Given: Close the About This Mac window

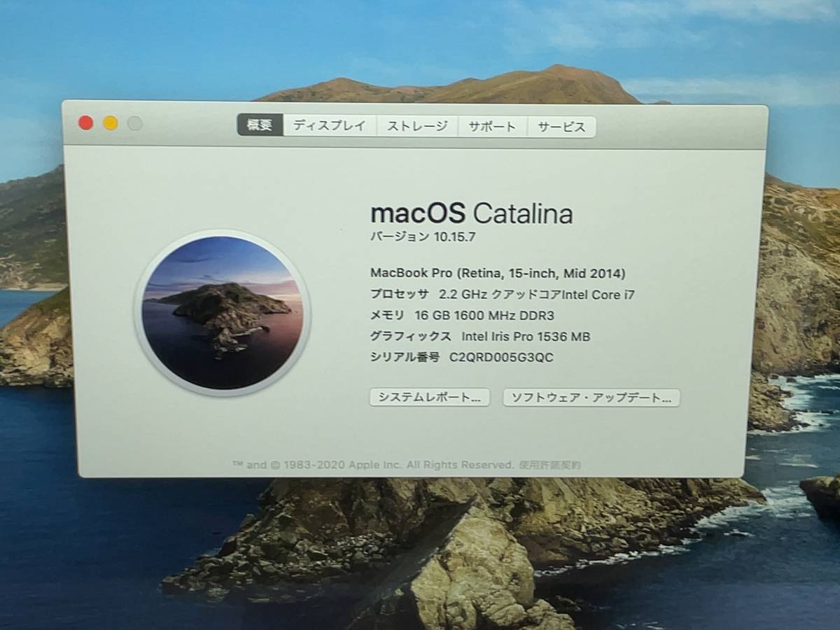Looking at the screenshot, I should 86,123.
